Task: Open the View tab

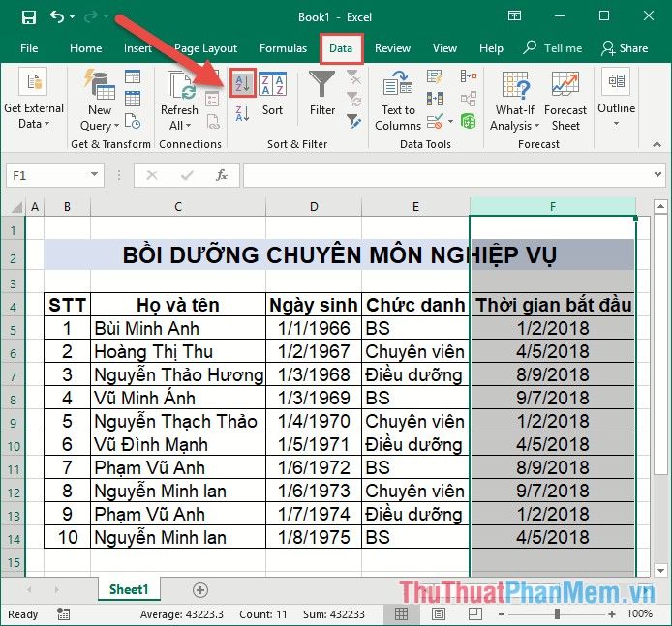Action: 444,48
